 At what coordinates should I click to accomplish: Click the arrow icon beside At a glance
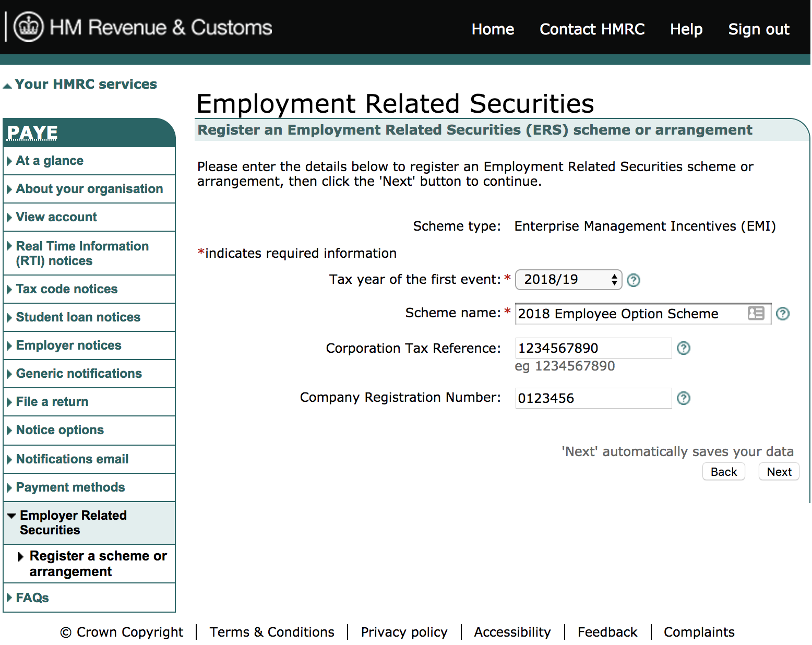point(9,161)
